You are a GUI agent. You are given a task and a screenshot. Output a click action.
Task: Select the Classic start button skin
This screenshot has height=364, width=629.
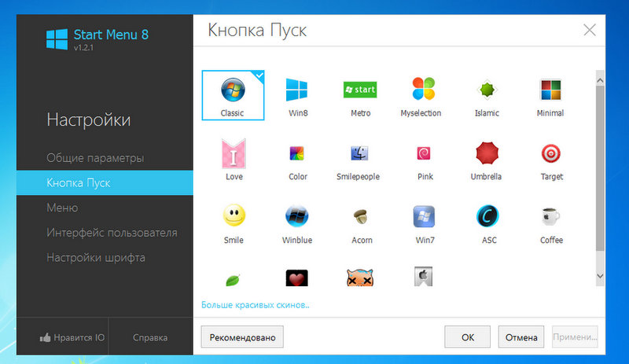point(233,95)
